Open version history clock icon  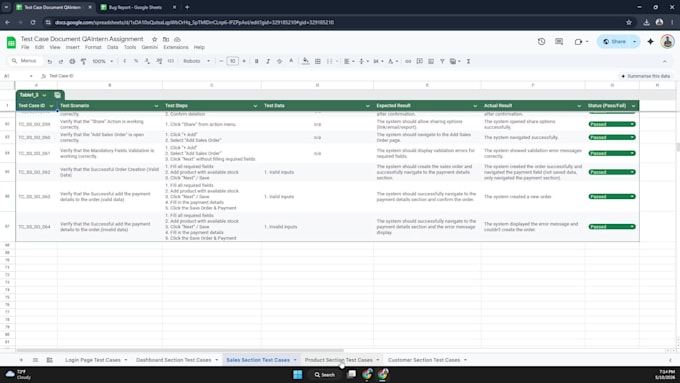tap(541, 42)
